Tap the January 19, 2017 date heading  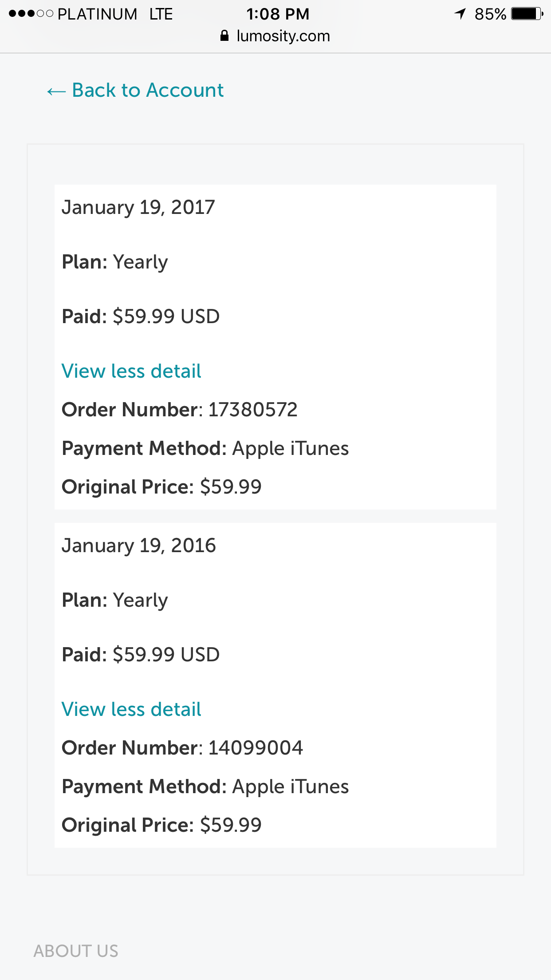[138, 207]
